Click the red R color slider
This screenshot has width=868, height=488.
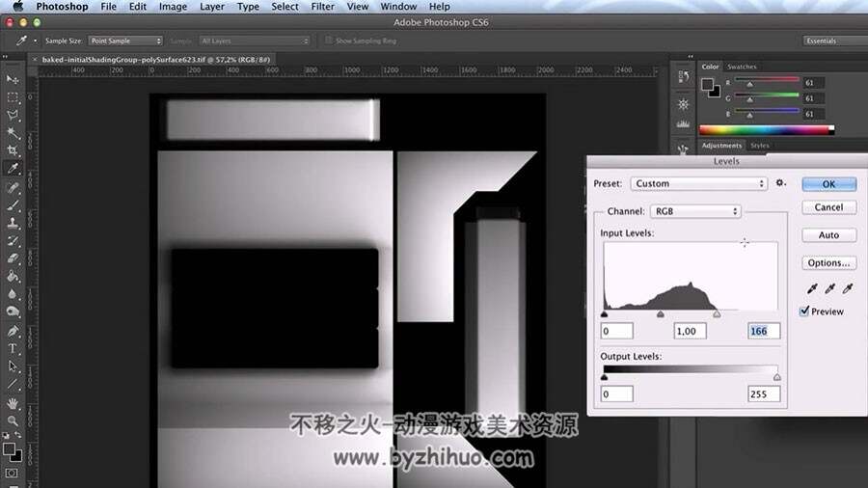tap(767, 81)
